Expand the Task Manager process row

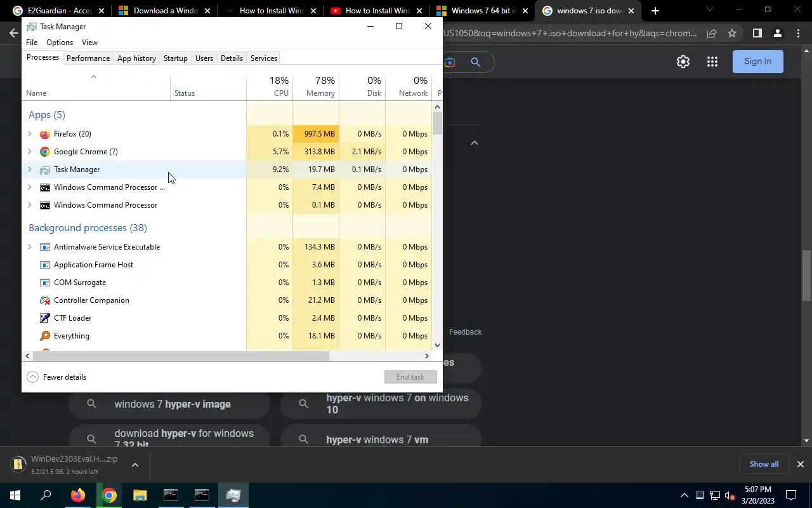click(29, 170)
